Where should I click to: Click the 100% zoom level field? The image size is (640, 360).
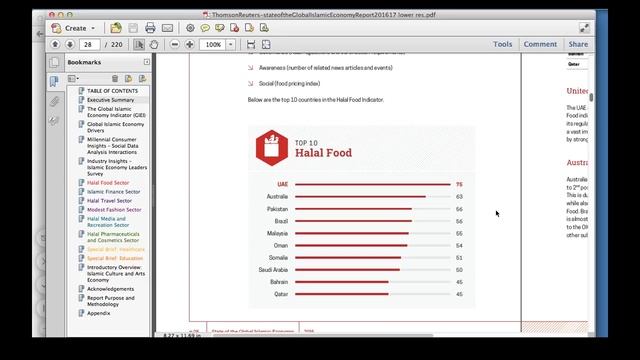click(x=213, y=44)
